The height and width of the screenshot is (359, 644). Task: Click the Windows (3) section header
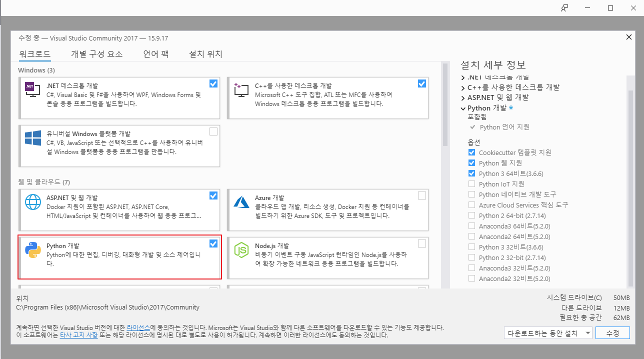tap(36, 70)
